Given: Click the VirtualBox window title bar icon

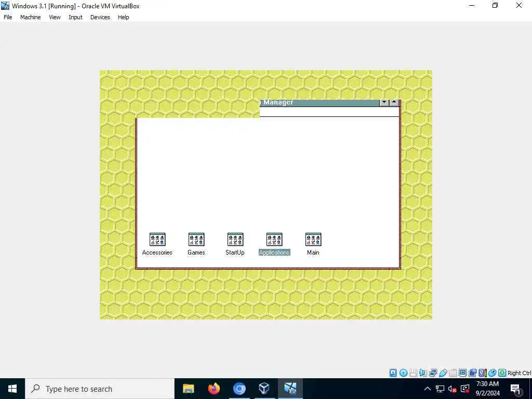Looking at the screenshot, I should [5, 6].
